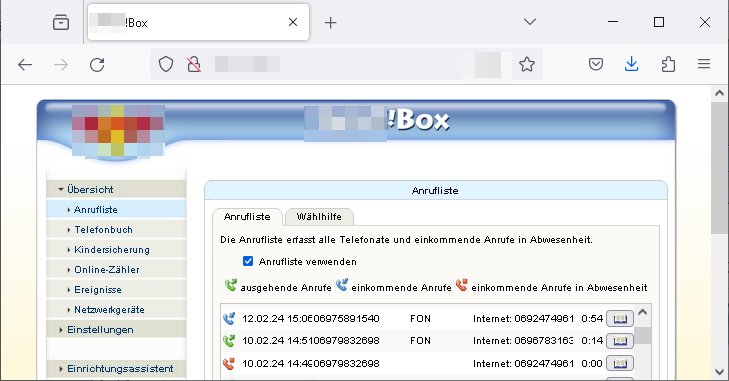This screenshot has height=381, width=729.
Task: Click the page scrollbar up arrow
Action: tap(720, 94)
